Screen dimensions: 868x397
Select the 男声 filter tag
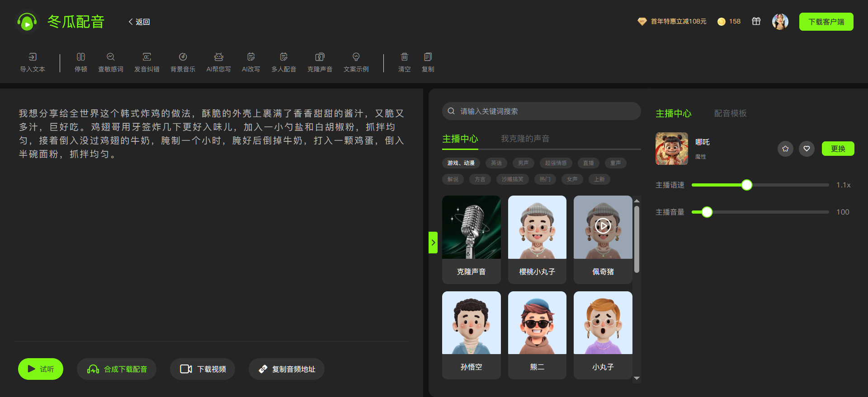(x=524, y=163)
